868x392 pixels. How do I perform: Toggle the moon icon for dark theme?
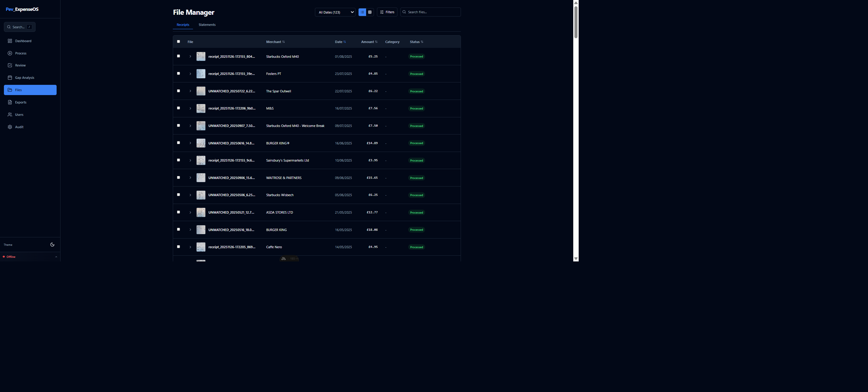click(x=52, y=245)
